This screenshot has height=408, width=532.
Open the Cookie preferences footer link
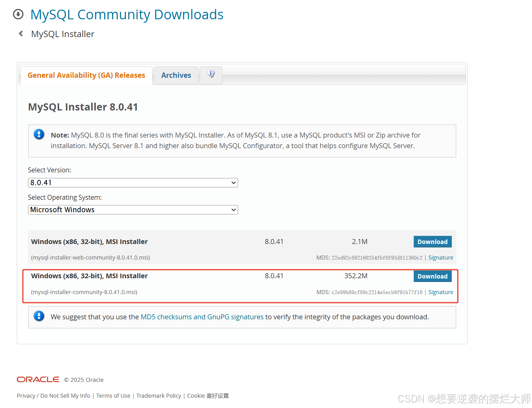(208, 396)
